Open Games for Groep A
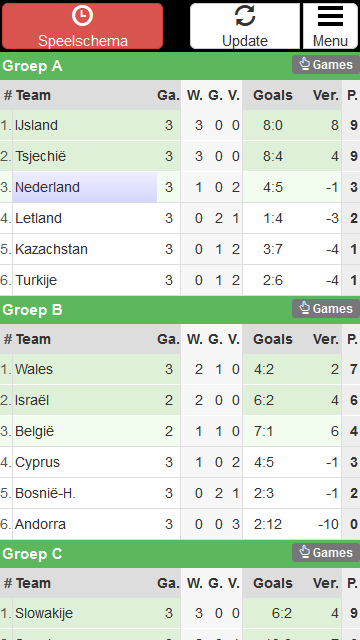Image resolution: width=360 pixels, height=640 pixels. click(x=326, y=64)
